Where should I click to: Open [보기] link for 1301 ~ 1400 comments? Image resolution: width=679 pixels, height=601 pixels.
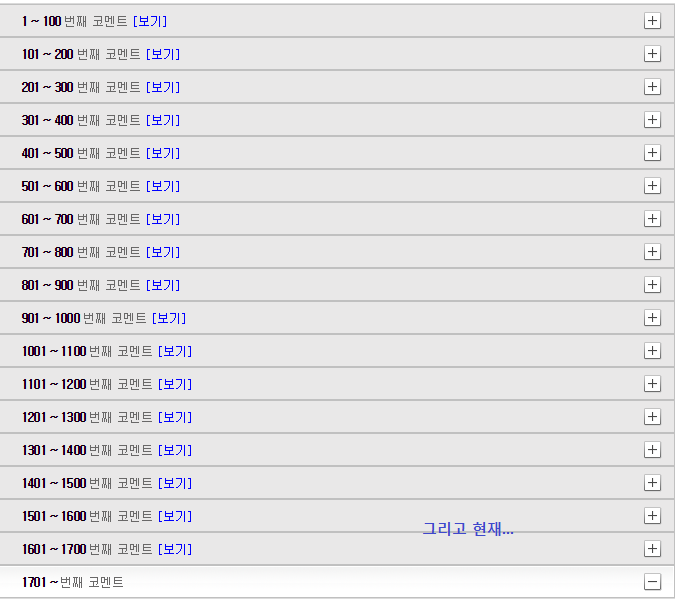point(175,450)
